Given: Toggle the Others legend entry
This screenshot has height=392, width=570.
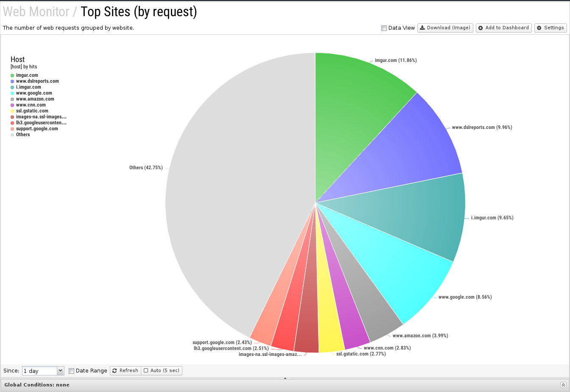Looking at the screenshot, I should (20, 134).
